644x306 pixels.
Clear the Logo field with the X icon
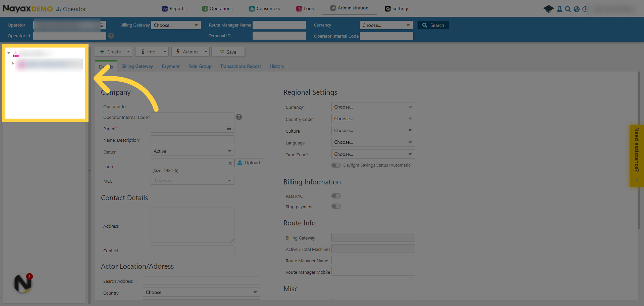[230, 163]
